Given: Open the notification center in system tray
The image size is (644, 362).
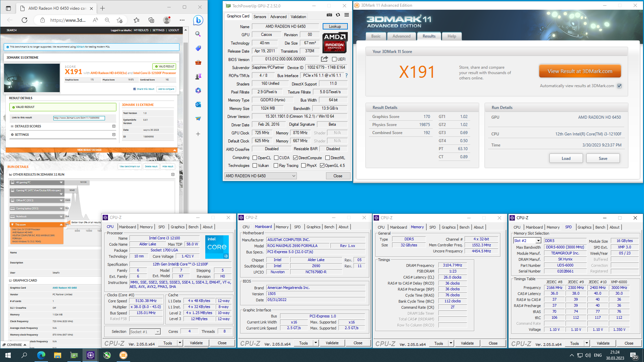Looking at the screenshot, I should click(x=634, y=355).
